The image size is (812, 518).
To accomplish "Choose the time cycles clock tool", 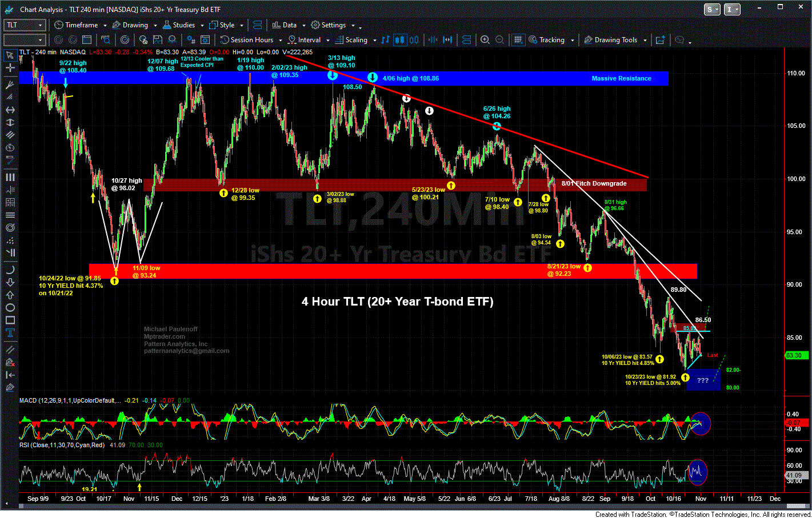I will (x=10, y=147).
